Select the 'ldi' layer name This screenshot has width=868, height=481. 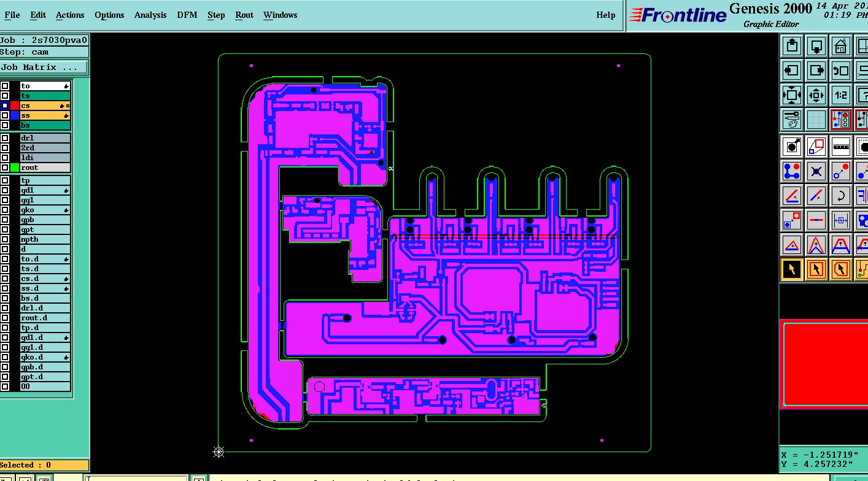(x=45, y=158)
